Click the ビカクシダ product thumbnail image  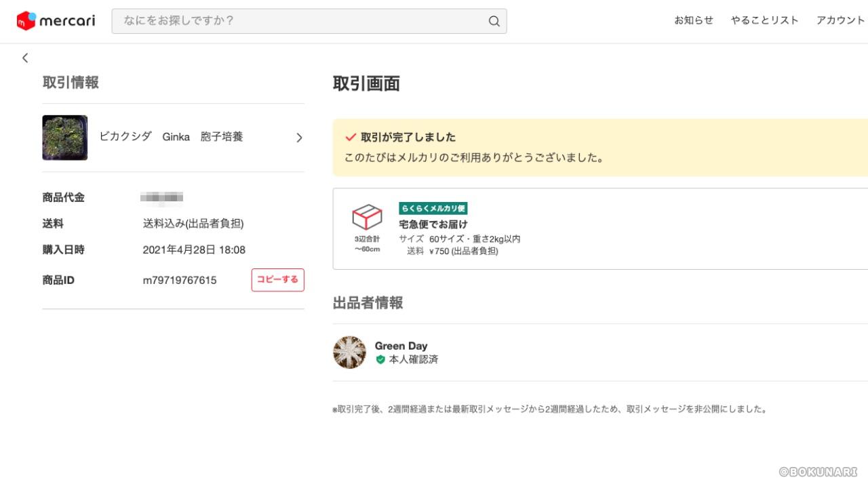[65, 138]
